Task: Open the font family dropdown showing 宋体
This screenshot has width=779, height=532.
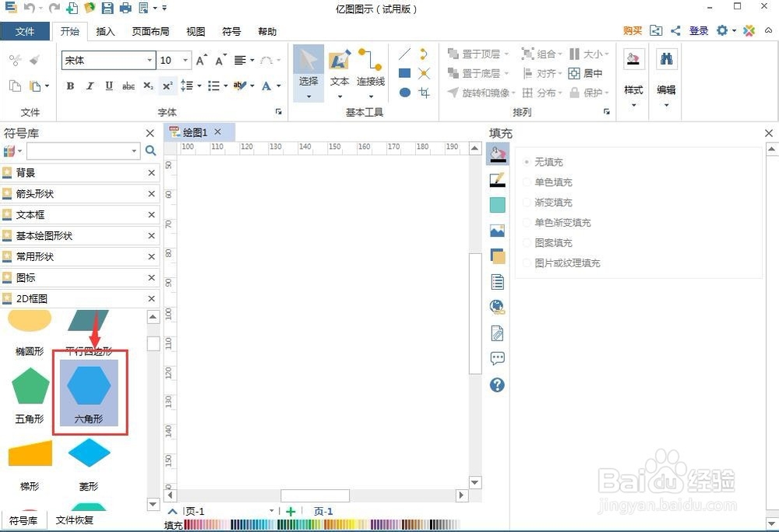Action: point(150,60)
